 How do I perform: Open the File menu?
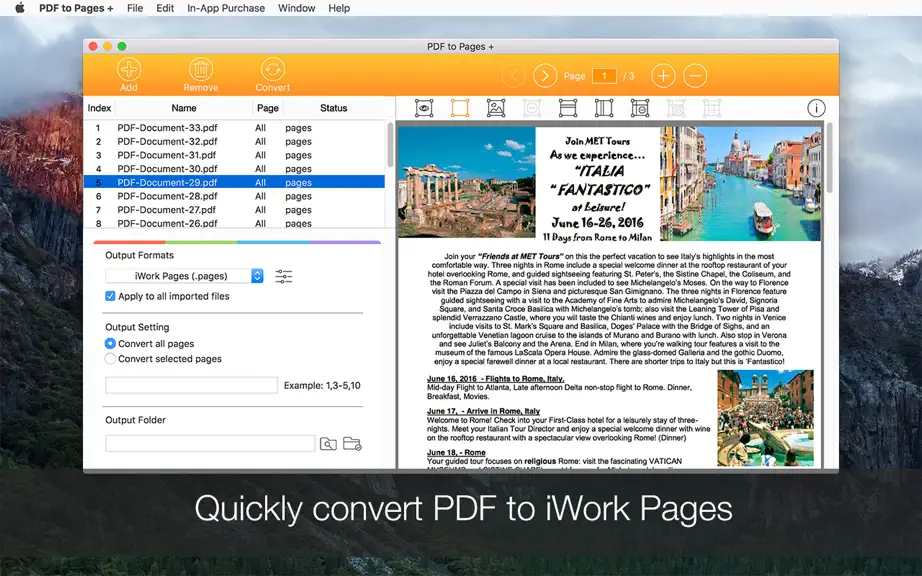[x=135, y=8]
